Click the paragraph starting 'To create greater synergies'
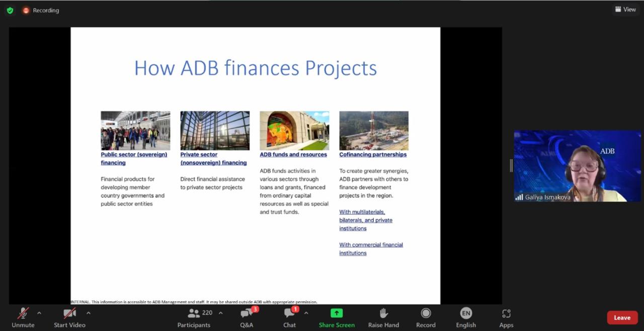 [374, 183]
